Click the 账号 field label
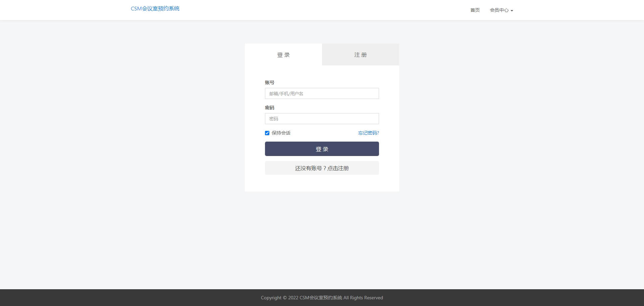 pos(269,83)
